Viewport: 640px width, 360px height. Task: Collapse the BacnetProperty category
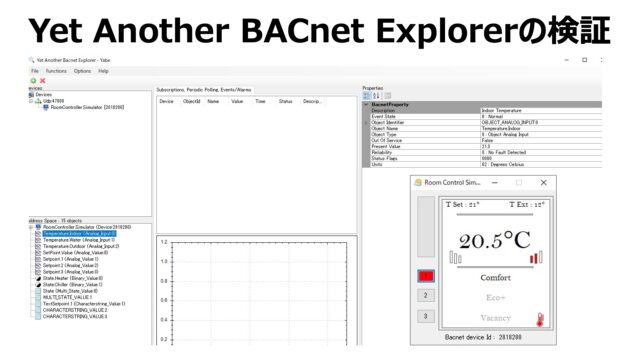(366, 104)
